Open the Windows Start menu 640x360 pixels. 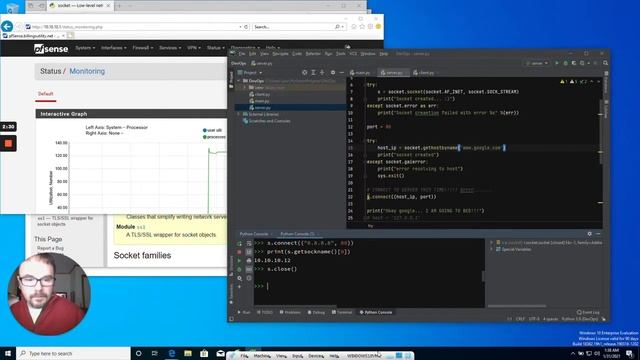(8, 353)
